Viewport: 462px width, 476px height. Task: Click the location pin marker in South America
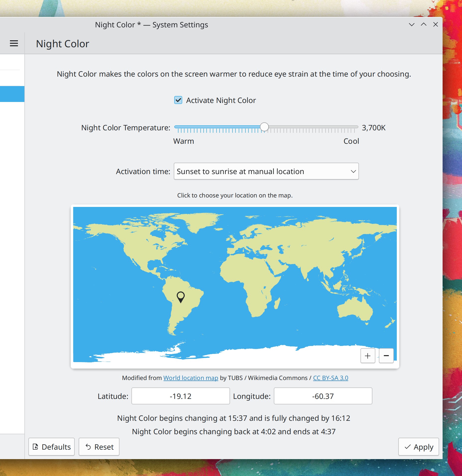click(180, 297)
